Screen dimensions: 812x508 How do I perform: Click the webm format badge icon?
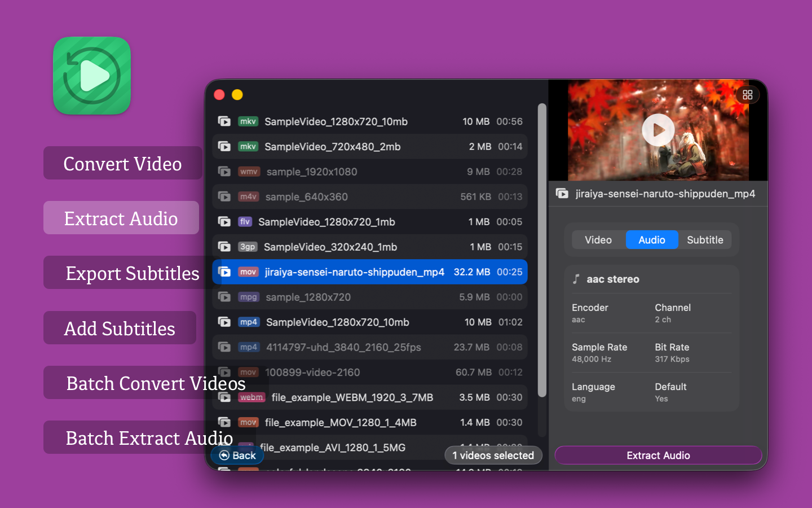point(251,397)
